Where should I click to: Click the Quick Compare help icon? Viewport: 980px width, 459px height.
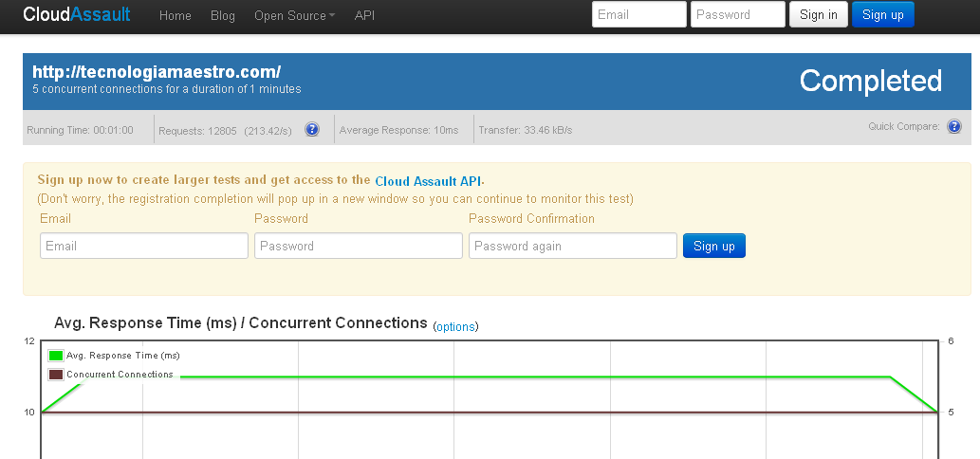(954, 126)
